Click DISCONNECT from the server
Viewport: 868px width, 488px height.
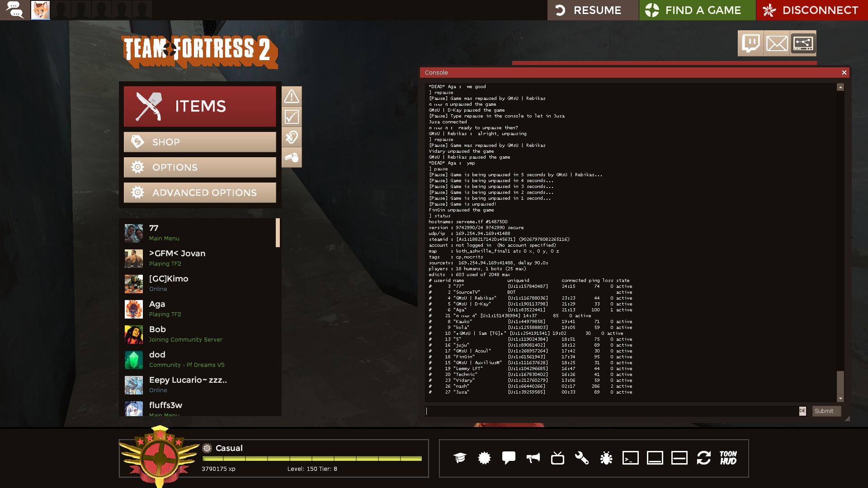(812, 10)
